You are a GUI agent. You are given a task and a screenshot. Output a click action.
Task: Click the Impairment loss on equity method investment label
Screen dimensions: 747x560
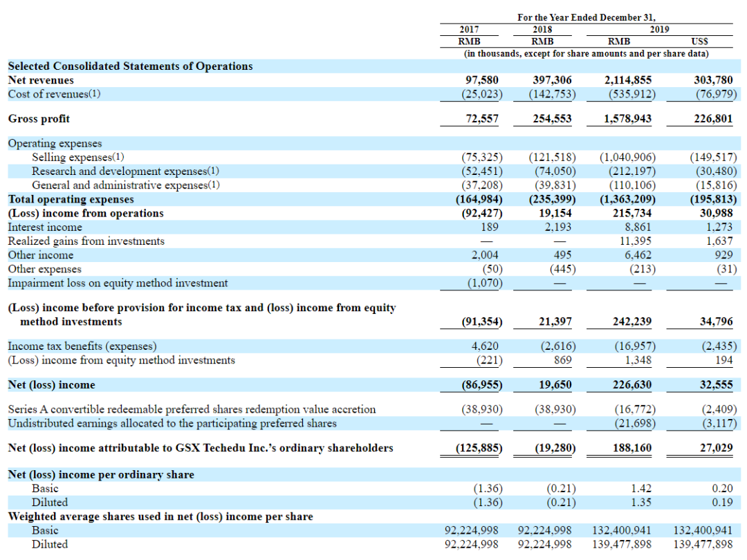click(x=118, y=283)
